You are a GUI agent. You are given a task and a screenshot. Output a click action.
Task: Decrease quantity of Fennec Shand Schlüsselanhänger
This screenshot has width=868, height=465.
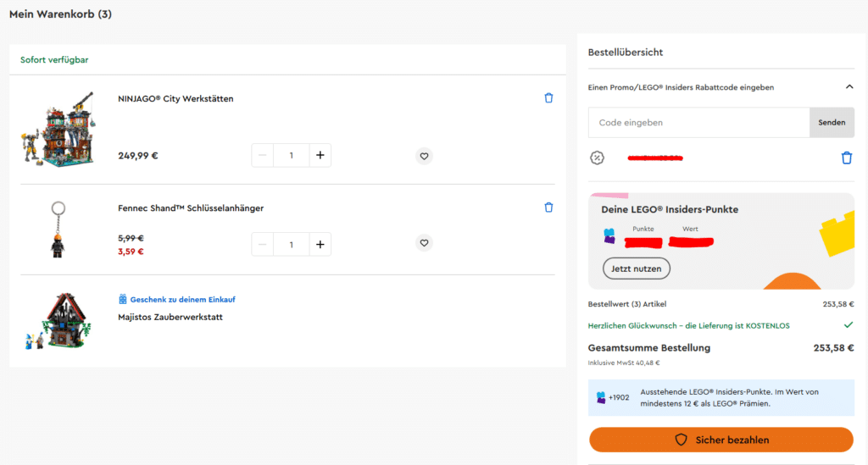[x=263, y=245]
